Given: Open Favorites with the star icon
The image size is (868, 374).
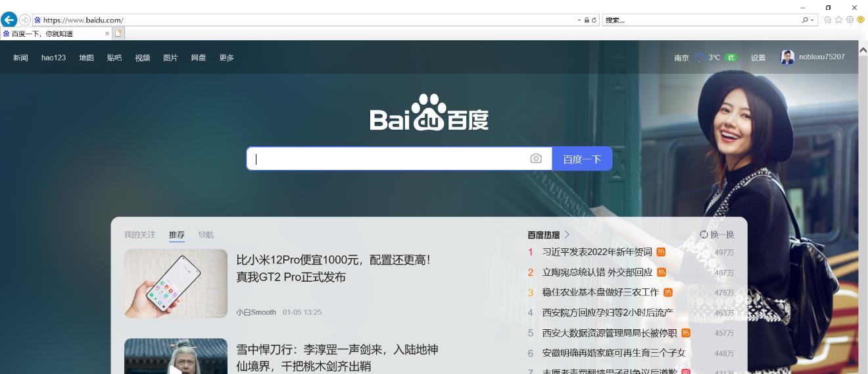Looking at the screenshot, I should (x=839, y=20).
